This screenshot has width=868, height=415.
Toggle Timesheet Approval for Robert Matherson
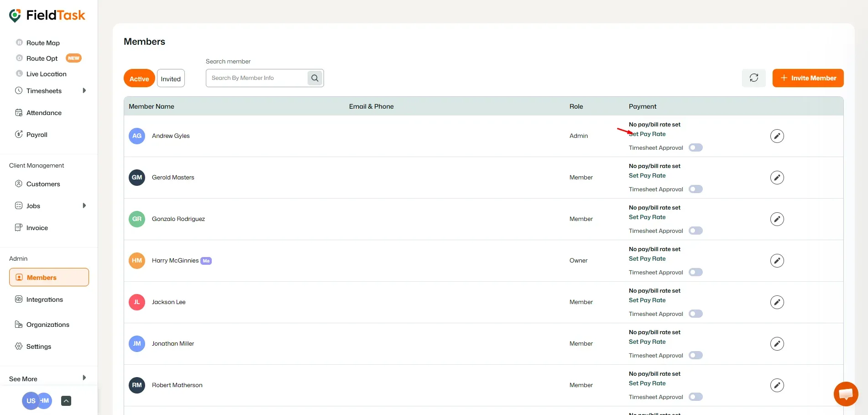[x=695, y=397]
